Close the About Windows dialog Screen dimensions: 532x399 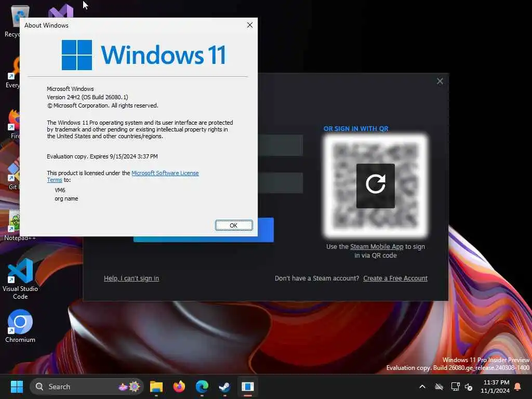click(250, 25)
